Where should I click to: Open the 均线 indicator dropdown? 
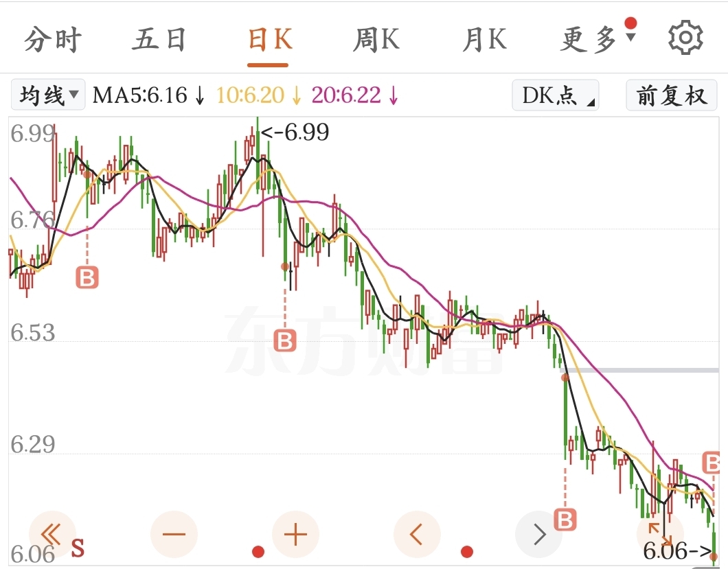point(48,95)
